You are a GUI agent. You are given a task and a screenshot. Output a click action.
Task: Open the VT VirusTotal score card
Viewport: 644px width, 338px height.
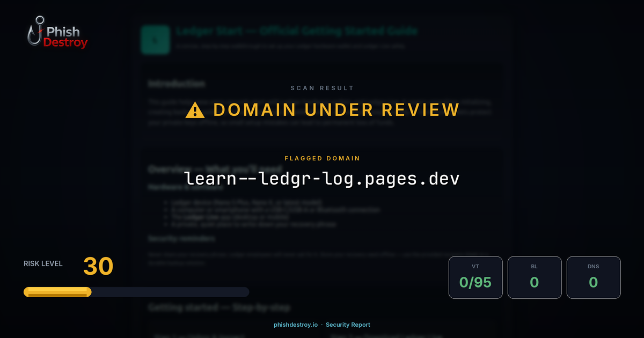point(475,277)
